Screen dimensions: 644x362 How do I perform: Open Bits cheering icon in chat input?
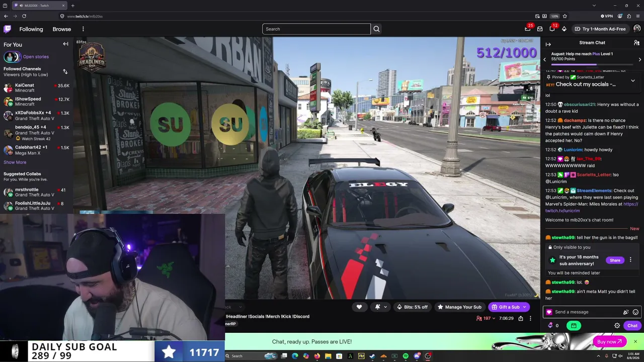pos(626,312)
